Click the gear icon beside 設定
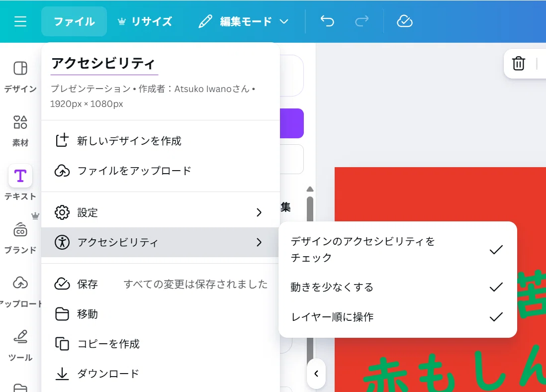Image resolution: width=546 pixels, height=392 pixels. tap(62, 212)
